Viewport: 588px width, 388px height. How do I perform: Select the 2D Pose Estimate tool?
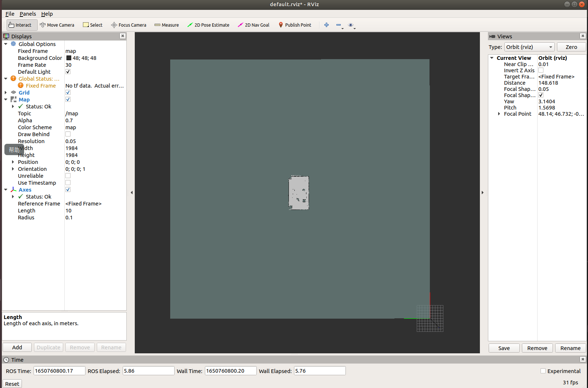click(208, 25)
